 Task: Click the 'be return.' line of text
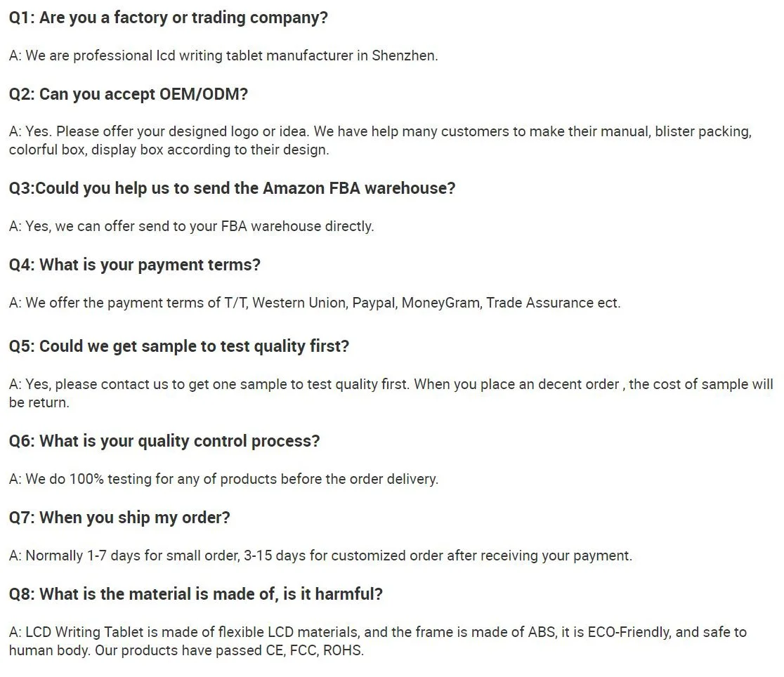point(39,402)
